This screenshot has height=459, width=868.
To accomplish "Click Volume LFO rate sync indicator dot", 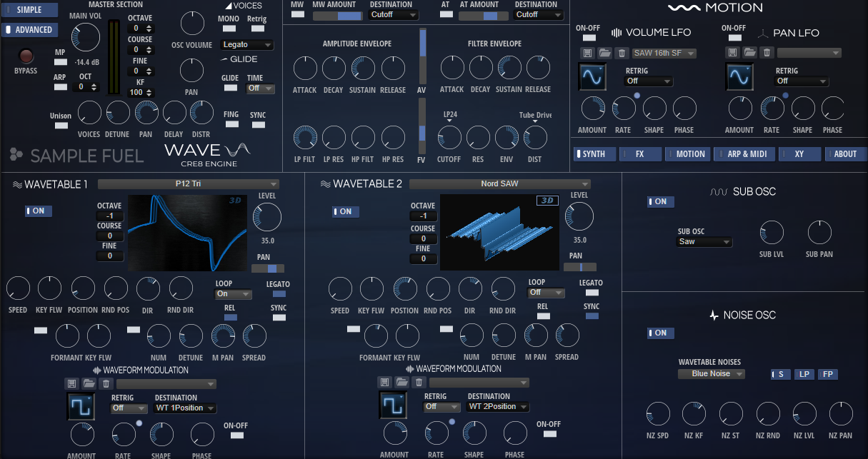I will coord(637,96).
